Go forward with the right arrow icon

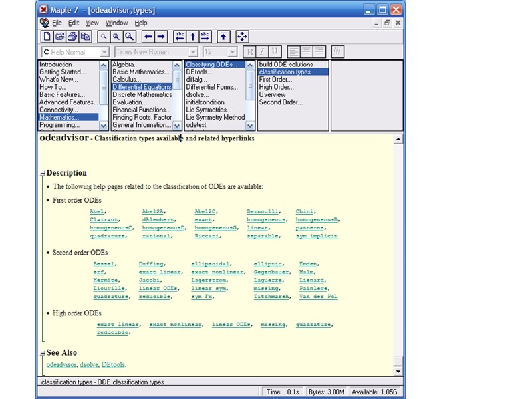pos(161,37)
